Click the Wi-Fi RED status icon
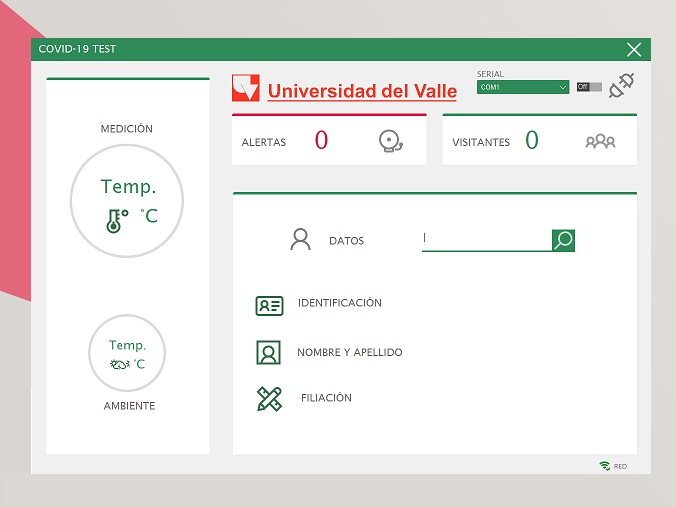This screenshot has width=676, height=507. pos(605,466)
